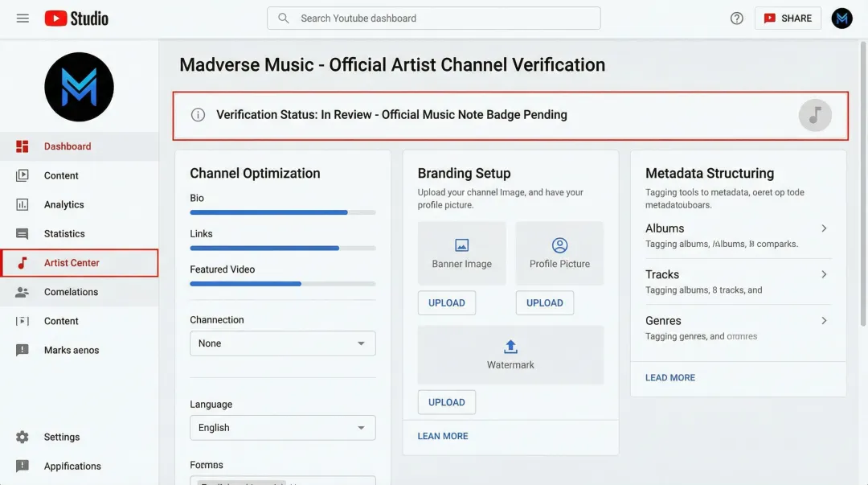
Task: Open the hamburger menu icon
Action: (x=23, y=18)
